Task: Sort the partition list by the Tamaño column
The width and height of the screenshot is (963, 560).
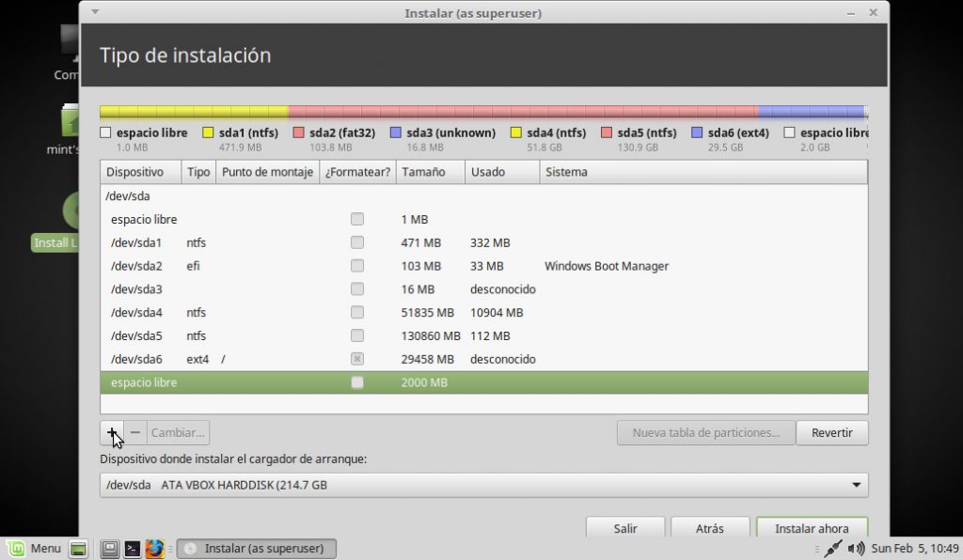Action: click(430, 172)
